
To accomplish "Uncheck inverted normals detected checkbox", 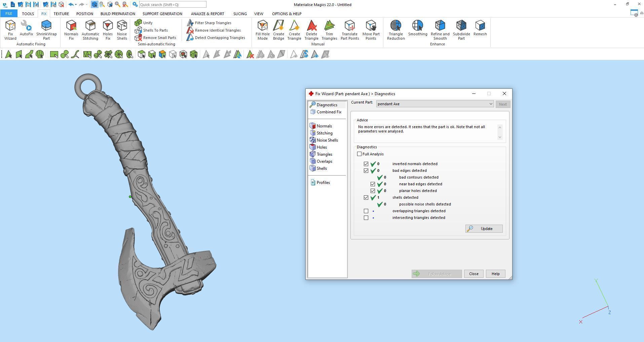I will click(366, 164).
